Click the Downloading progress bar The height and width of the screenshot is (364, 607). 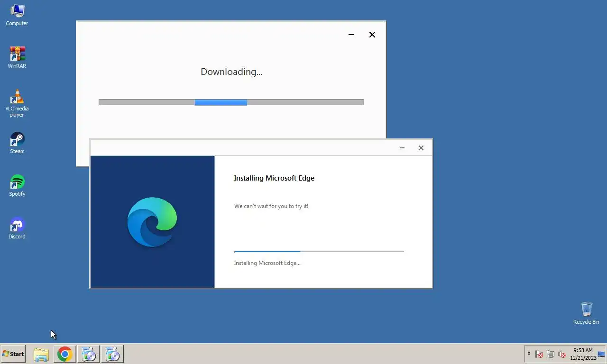[231, 102]
